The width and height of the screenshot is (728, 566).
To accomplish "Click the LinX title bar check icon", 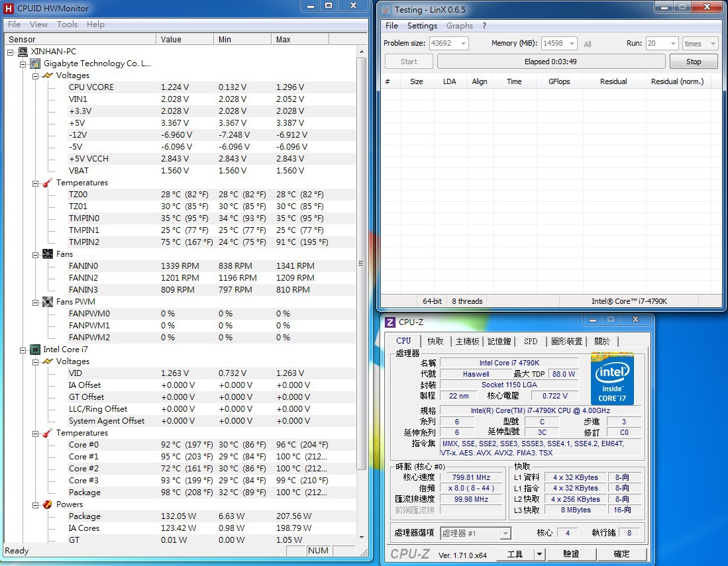I will click(386, 10).
